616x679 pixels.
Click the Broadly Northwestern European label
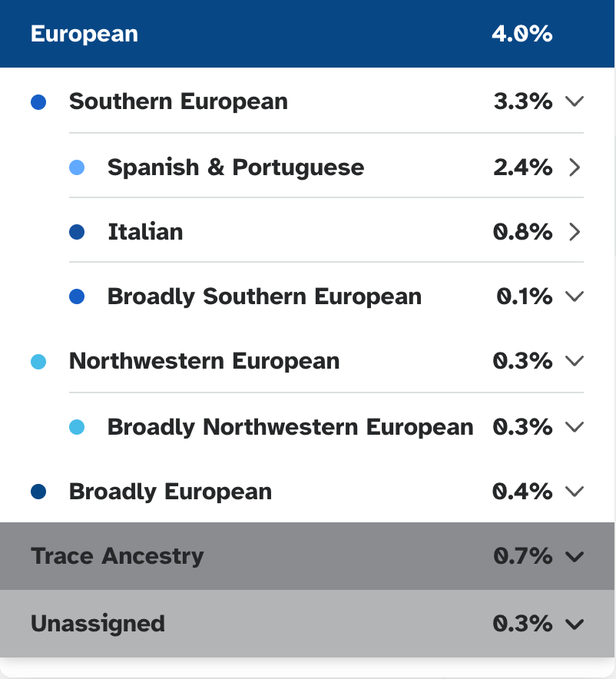coord(290,427)
